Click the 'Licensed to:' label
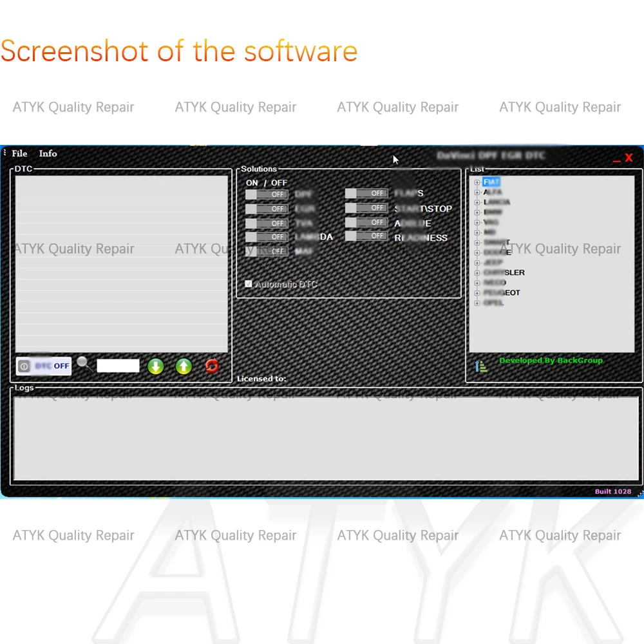The image size is (644, 644). [x=261, y=379]
